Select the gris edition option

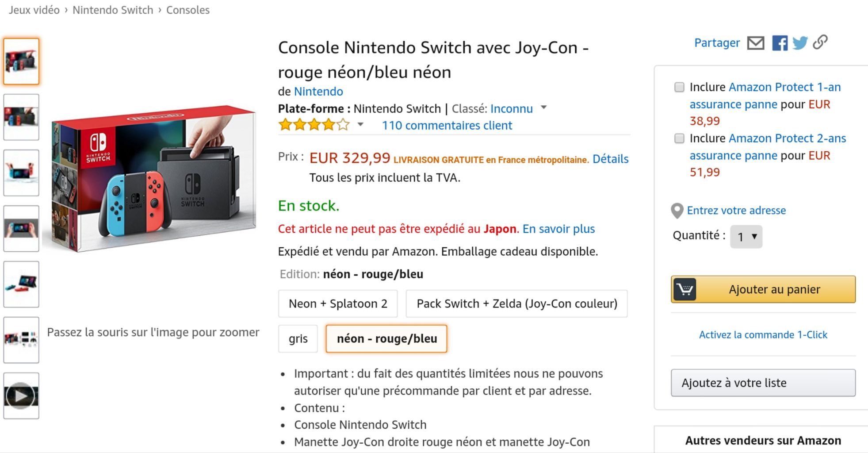(298, 339)
